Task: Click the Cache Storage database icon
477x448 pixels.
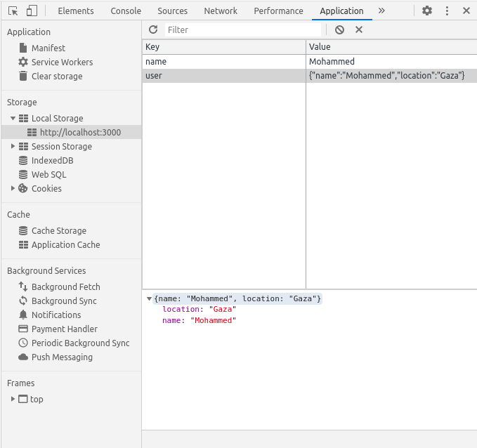Action: [23, 231]
